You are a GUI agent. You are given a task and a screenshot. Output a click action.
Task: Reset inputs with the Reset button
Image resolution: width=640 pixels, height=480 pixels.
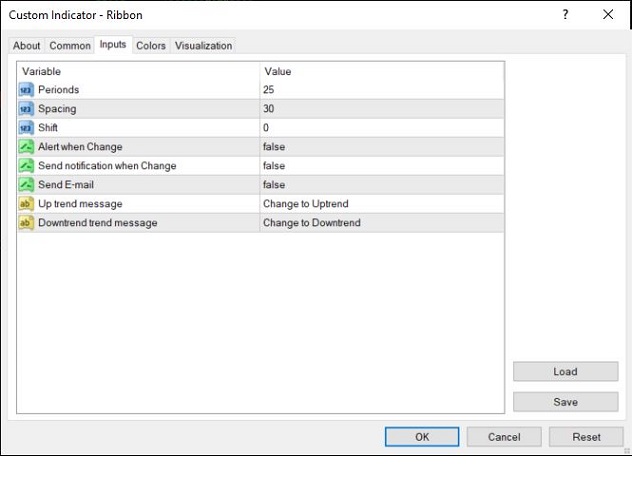click(586, 437)
